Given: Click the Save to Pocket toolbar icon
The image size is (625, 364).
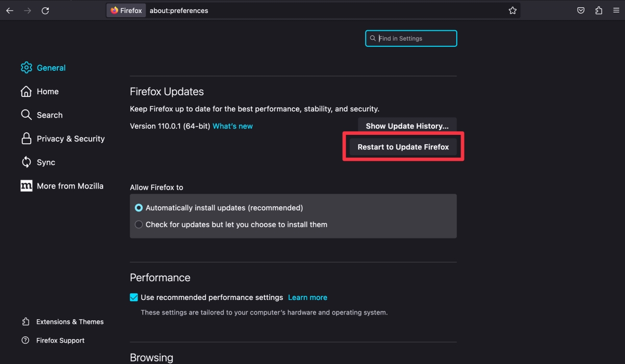Looking at the screenshot, I should [x=580, y=10].
